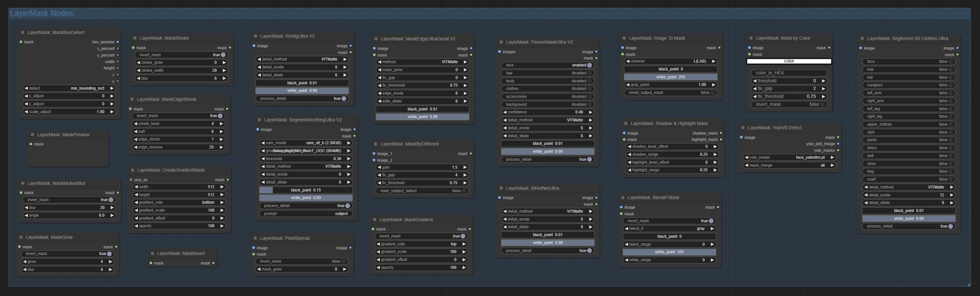Toggle invert_mask in the MaskStroke node
980x296 pixels.
pyautogui.click(x=181, y=55)
